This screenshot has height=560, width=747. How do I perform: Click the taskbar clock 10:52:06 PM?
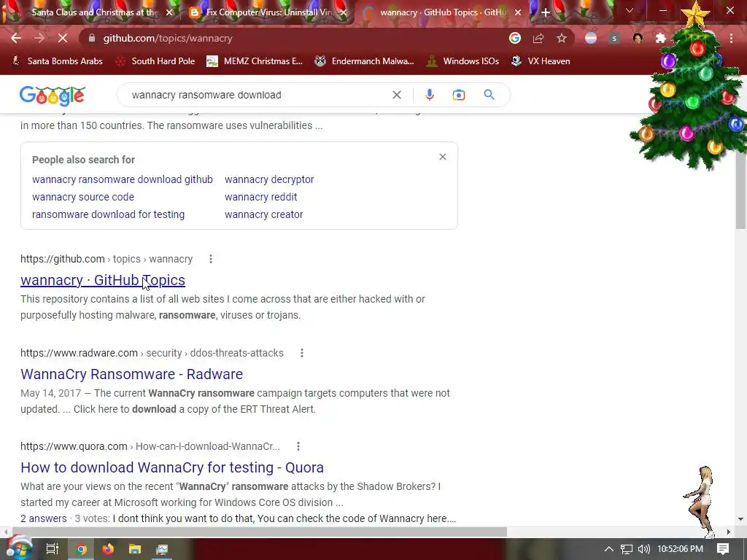click(680, 549)
